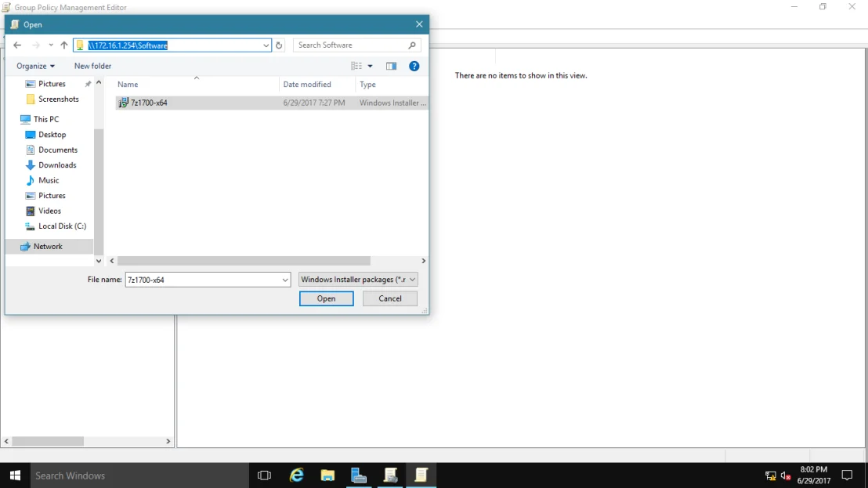This screenshot has width=868, height=488.
Task: Click file list horizontal scrollbar left arrow
Action: pos(112,261)
